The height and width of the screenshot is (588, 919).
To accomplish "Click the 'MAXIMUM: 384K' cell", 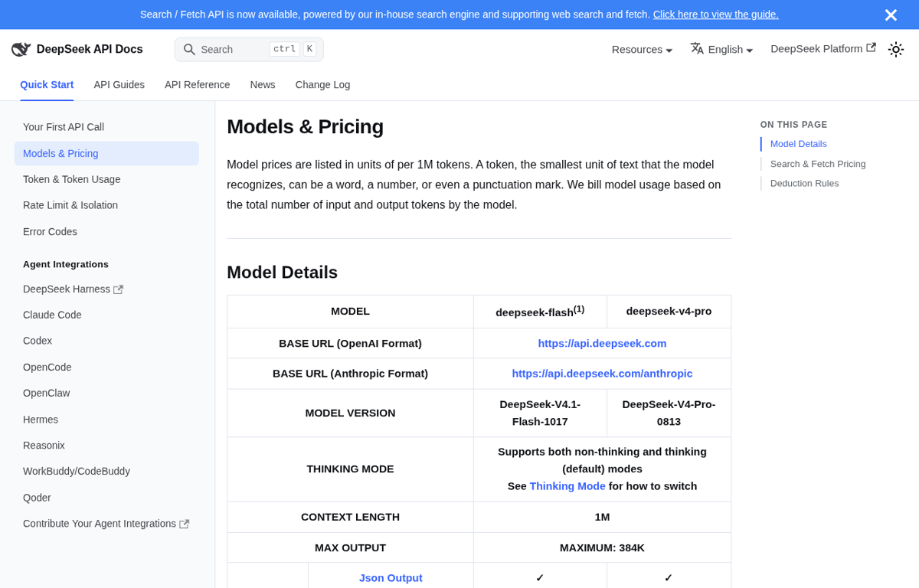I will click(602, 547).
